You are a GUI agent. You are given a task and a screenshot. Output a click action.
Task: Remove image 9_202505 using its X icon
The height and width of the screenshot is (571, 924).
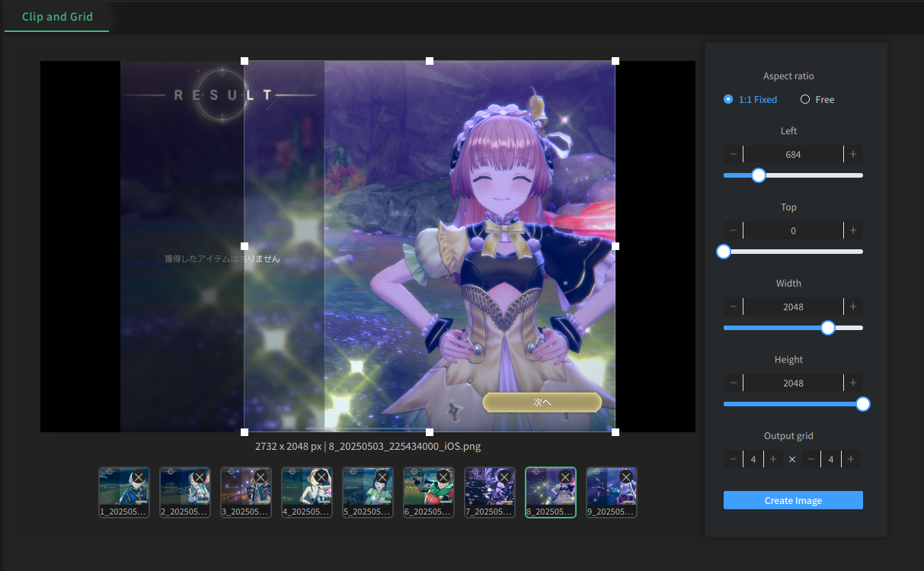(x=625, y=477)
